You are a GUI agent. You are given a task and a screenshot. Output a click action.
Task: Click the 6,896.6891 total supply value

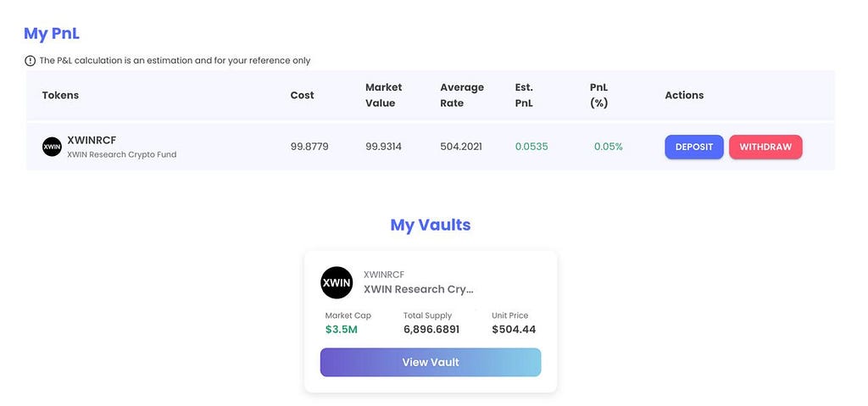click(x=431, y=330)
